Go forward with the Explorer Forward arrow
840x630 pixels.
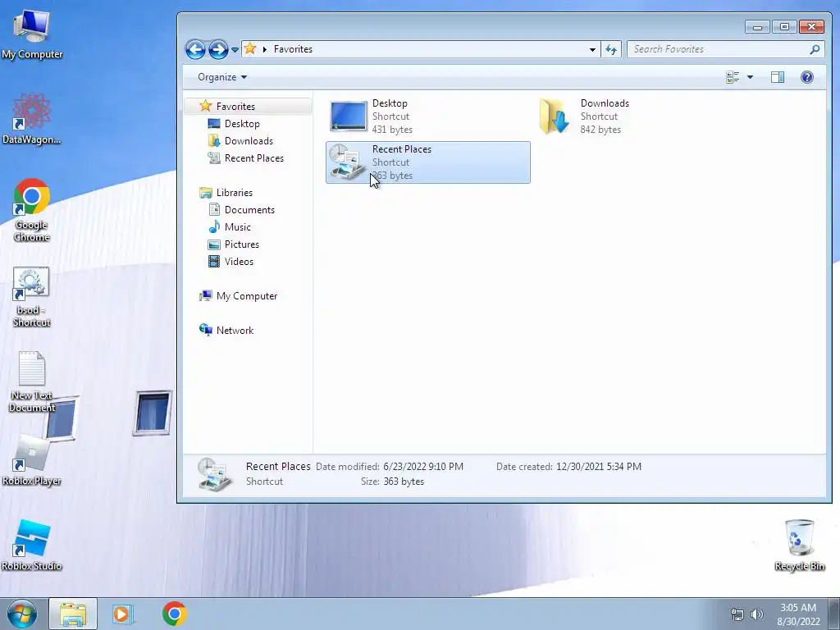click(218, 49)
